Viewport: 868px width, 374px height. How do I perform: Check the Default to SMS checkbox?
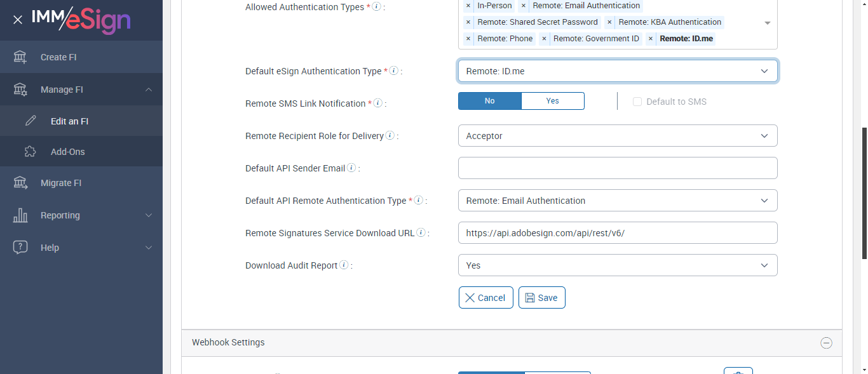click(x=637, y=102)
